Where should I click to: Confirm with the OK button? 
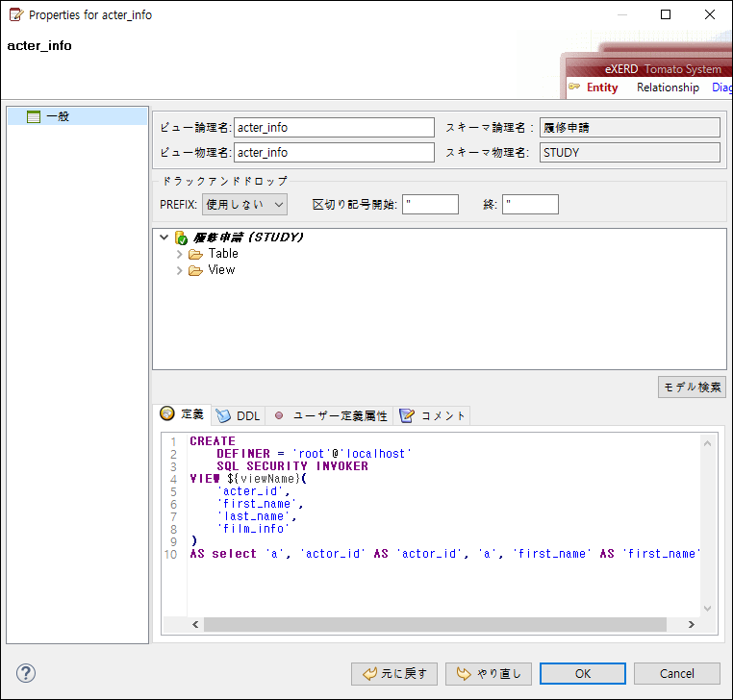tap(583, 674)
